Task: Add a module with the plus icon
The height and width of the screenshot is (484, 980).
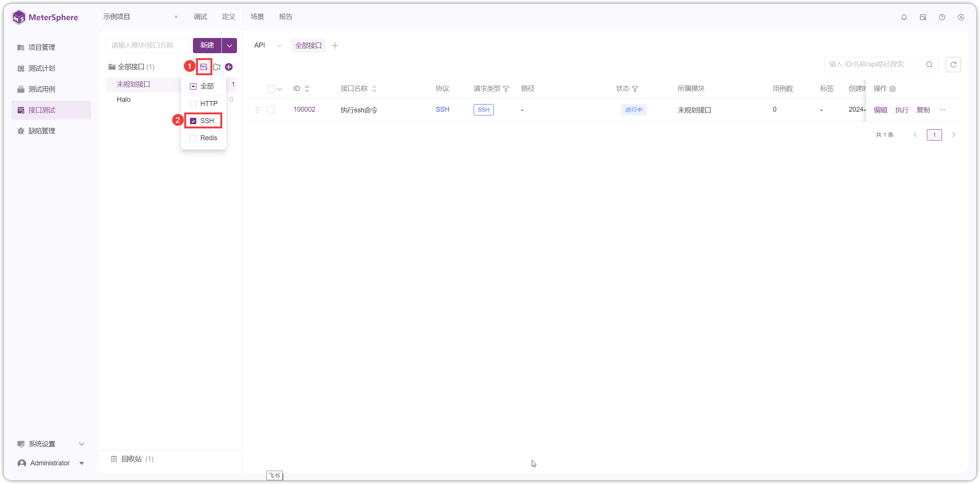Action: [x=229, y=67]
